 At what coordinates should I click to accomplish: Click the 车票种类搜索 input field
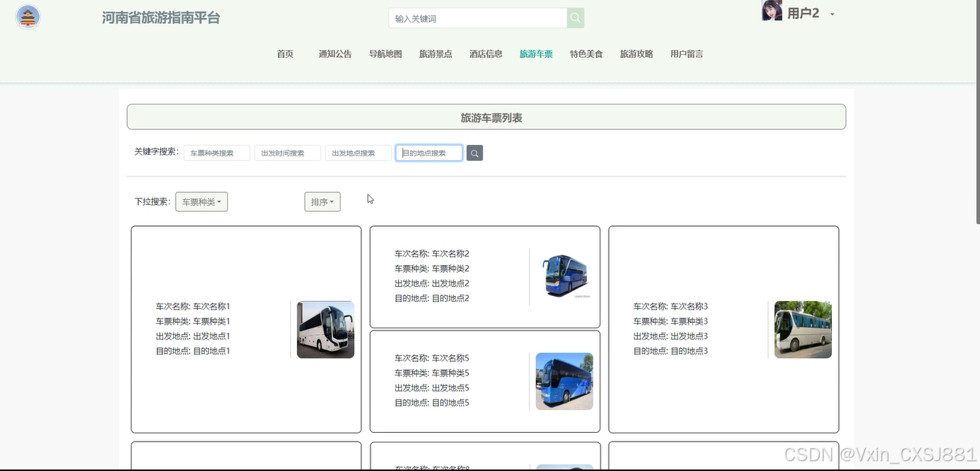[217, 153]
